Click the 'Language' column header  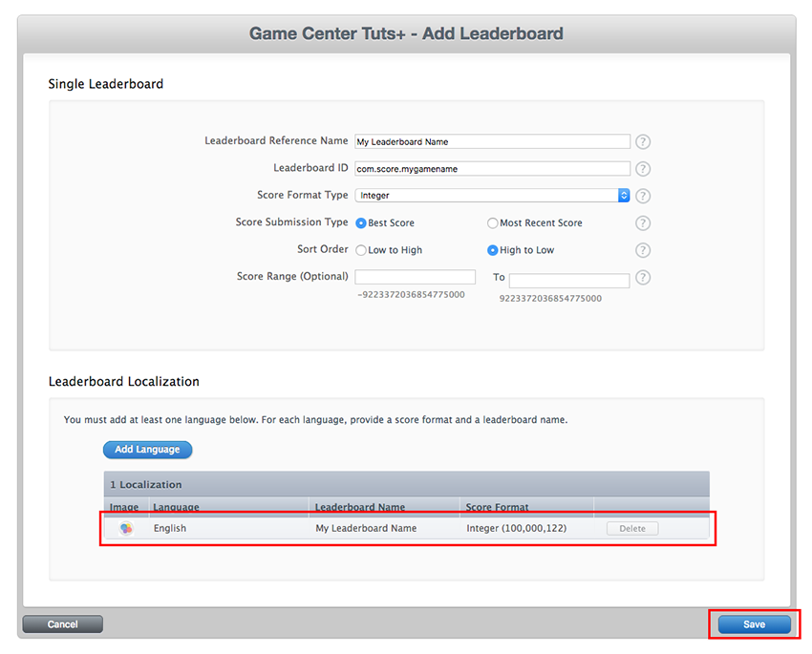pyautogui.click(x=176, y=507)
